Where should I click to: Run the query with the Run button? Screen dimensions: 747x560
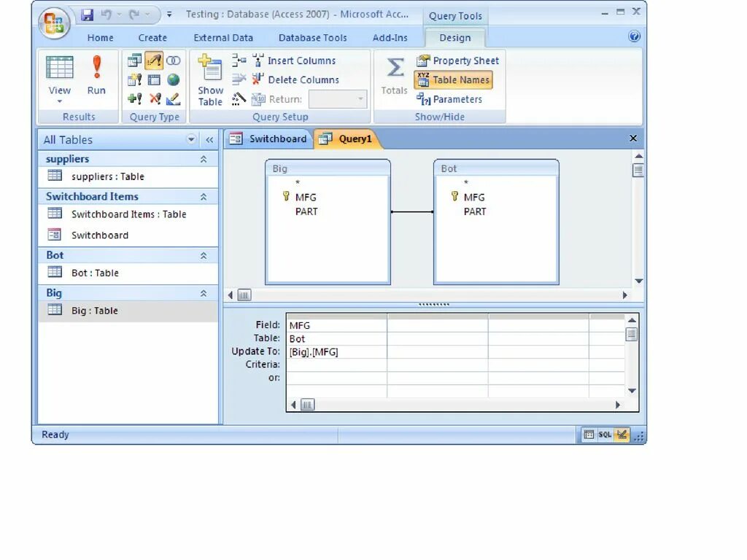coord(96,75)
